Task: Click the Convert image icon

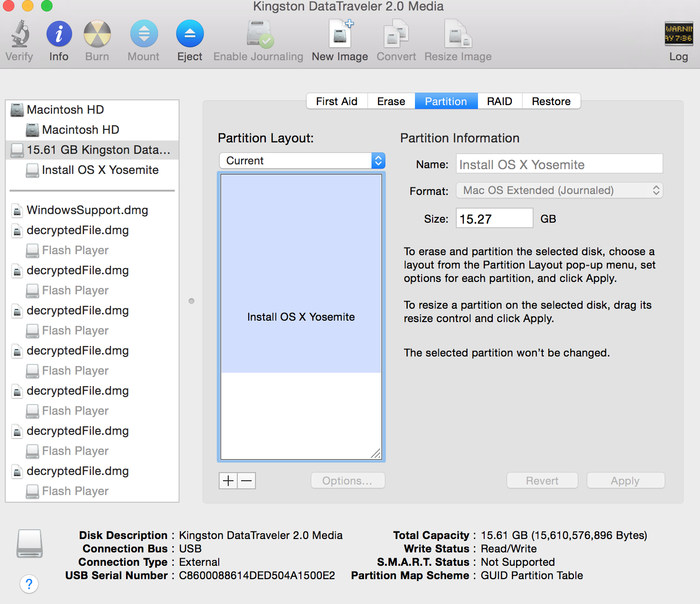Action: tap(396, 34)
